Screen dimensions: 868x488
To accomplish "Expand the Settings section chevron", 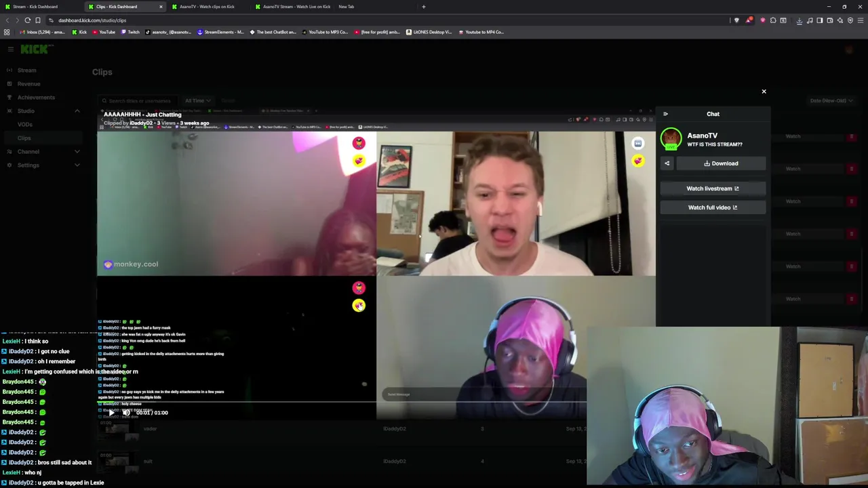I will tap(77, 165).
